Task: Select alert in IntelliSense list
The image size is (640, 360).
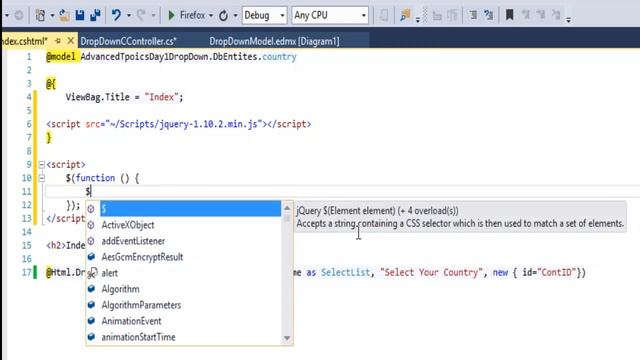Action: point(183,273)
